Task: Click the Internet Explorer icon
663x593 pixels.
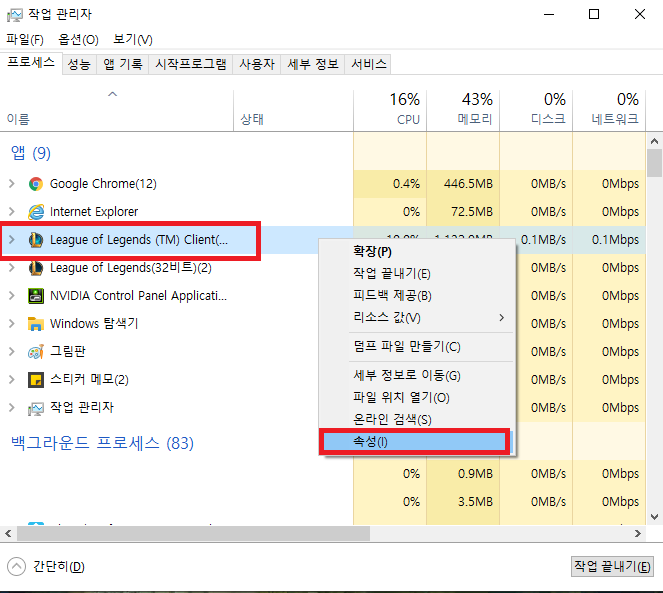Action: [x=36, y=212]
